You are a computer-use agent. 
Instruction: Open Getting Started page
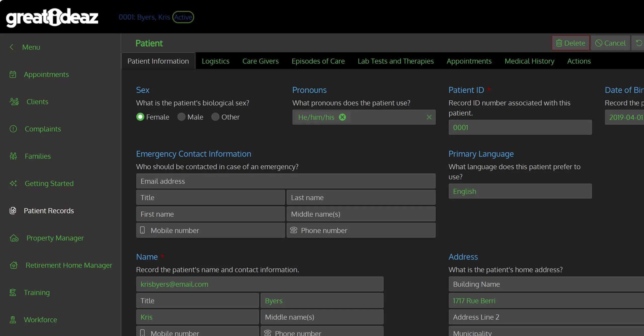[x=49, y=183]
